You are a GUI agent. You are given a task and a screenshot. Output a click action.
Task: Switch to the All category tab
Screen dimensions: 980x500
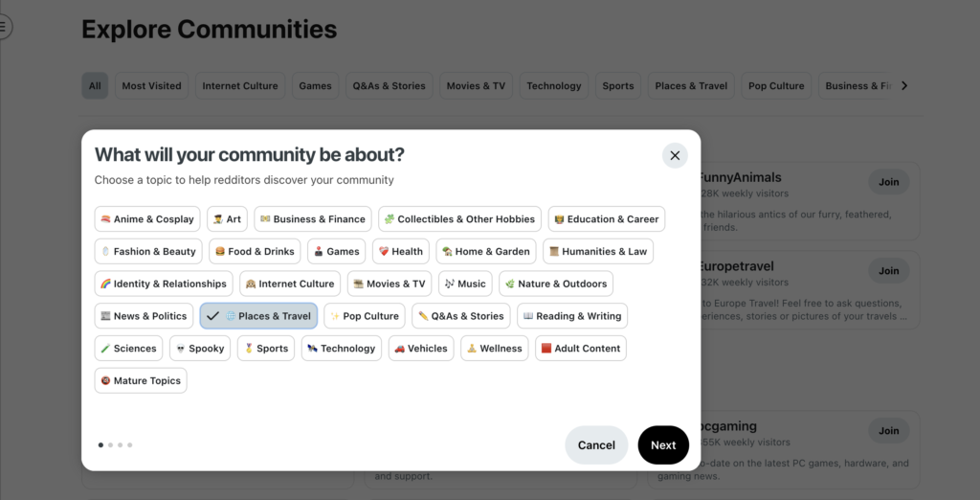pos(95,86)
